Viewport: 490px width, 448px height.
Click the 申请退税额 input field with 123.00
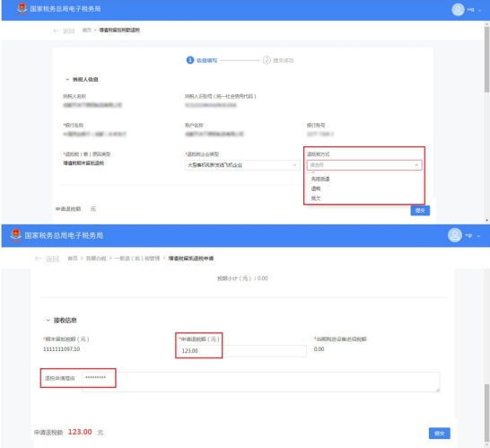pos(242,351)
